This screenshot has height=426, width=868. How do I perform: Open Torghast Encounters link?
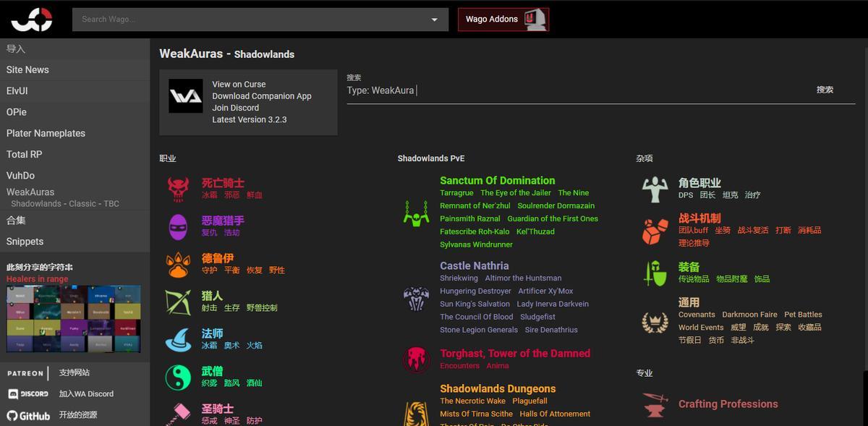pos(459,366)
